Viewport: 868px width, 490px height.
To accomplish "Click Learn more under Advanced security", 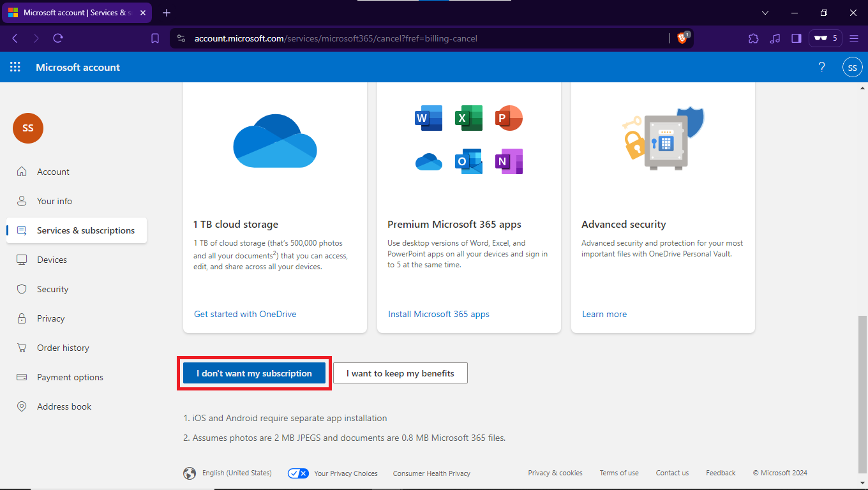I will pyautogui.click(x=604, y=314).
